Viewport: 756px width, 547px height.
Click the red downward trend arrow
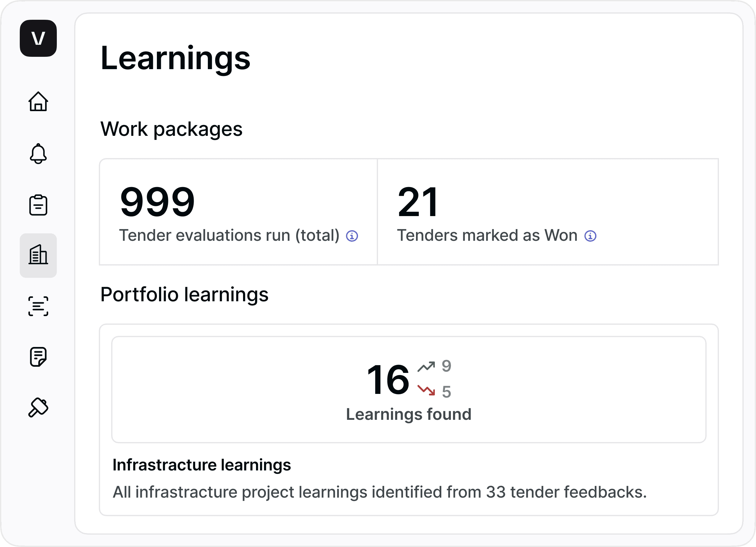click(426, 390)
